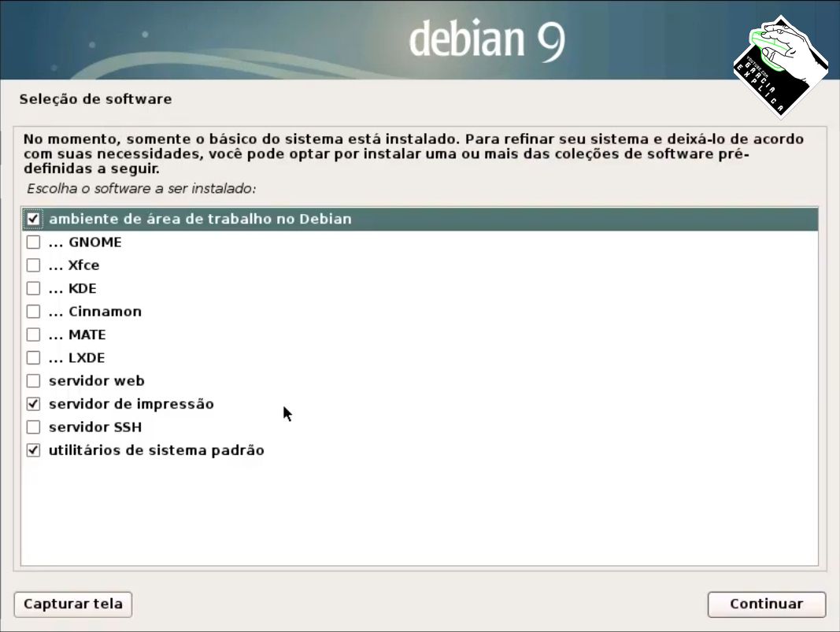840x632 pixels.
Task: Select the Cinnamon desktop checkbox
Action: coord(33,311)
